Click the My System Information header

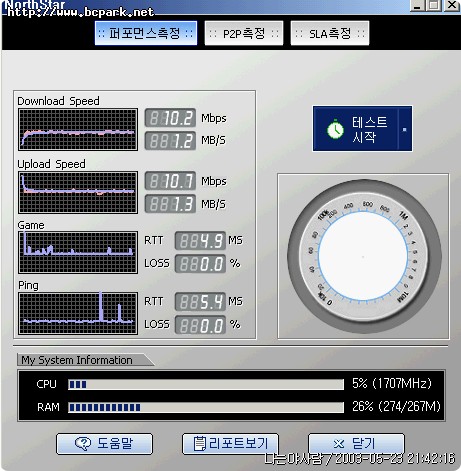click(77, 360)
